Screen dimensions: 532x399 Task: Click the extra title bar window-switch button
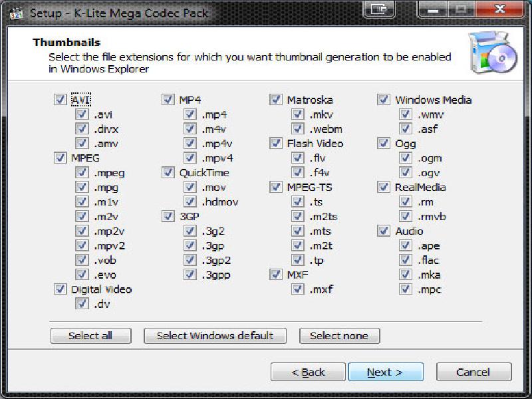(x=378, y=9)
